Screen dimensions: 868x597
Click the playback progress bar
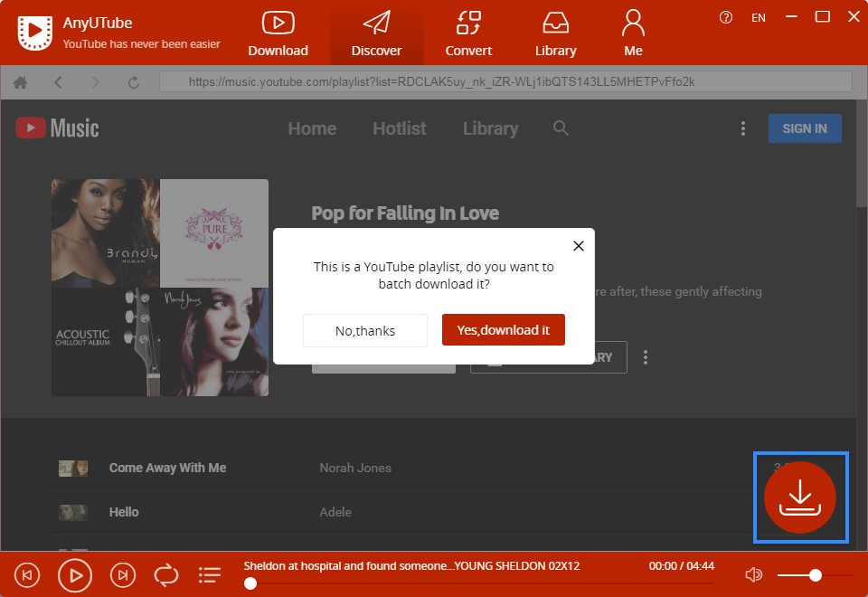click(x=479, y=583)
